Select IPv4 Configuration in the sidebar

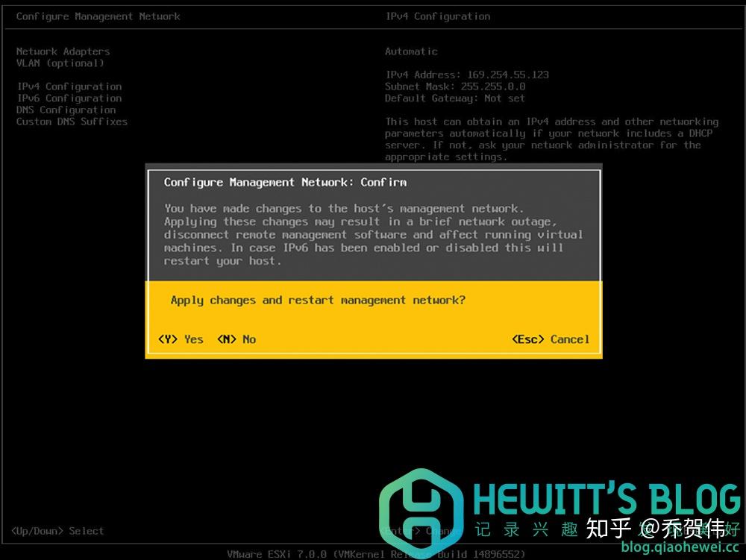pos(68,86)
